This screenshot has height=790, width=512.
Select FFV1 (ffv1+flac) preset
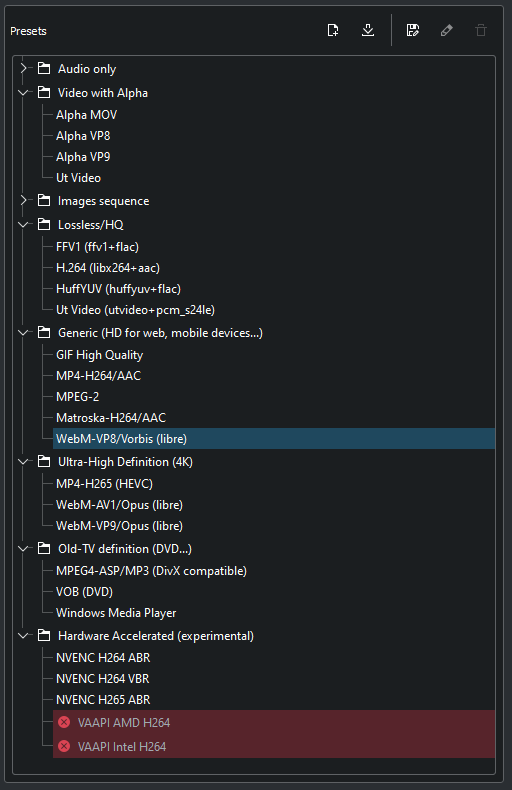pyautogui.click(x=274, y=247)
